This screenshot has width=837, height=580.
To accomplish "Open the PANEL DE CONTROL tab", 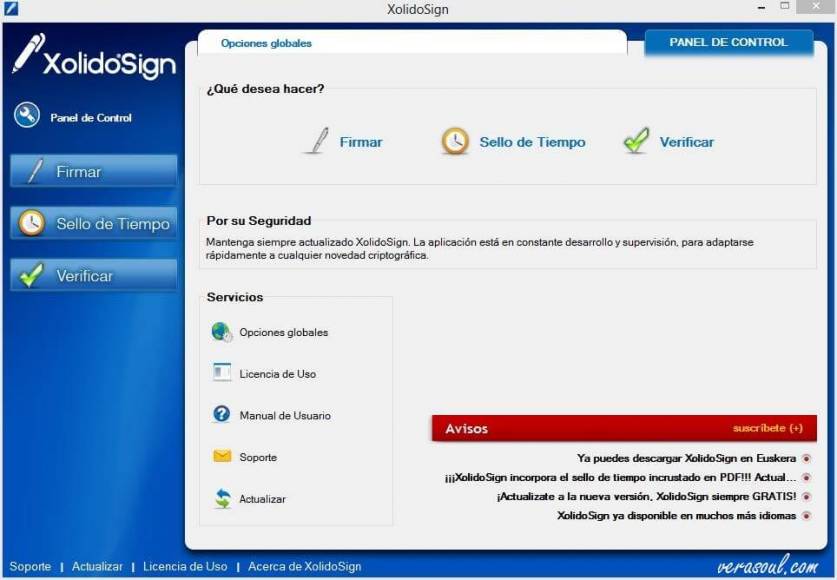I will (x=728, y=42).
